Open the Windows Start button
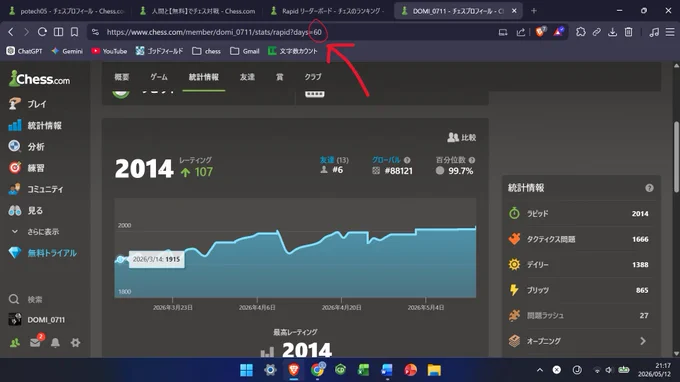 coord(246,370)
